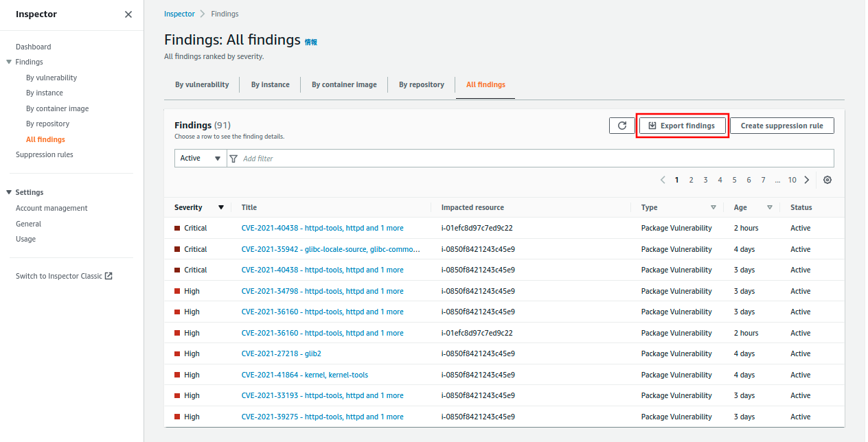
Task: Click the Export findings button
Action: [x=682, y=126]
